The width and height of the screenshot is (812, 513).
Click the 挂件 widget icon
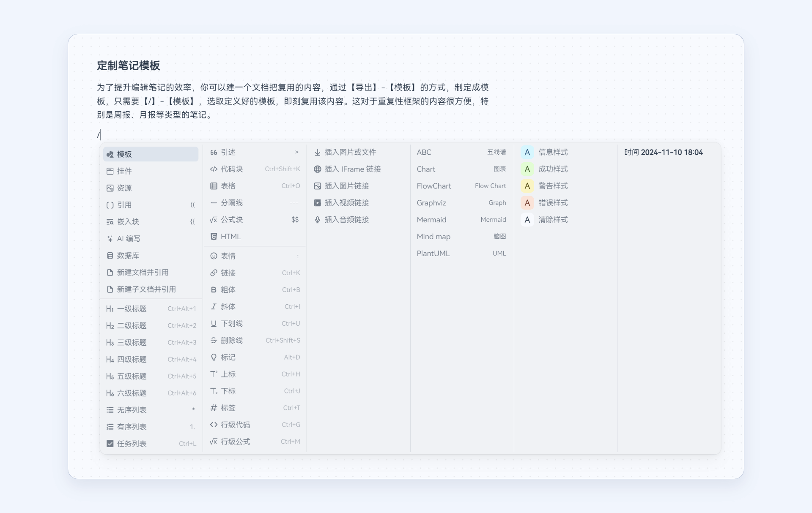click(x=110, y=171)
